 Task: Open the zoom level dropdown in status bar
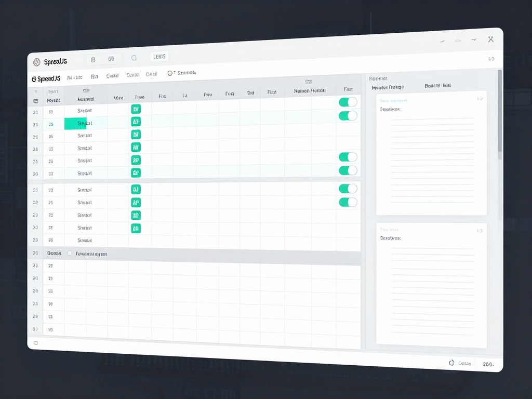tap(488, 365)
